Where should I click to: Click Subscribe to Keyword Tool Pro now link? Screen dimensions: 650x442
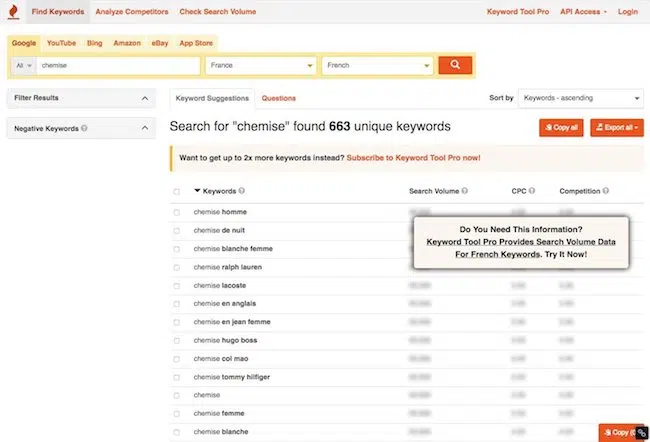[413, 158]
